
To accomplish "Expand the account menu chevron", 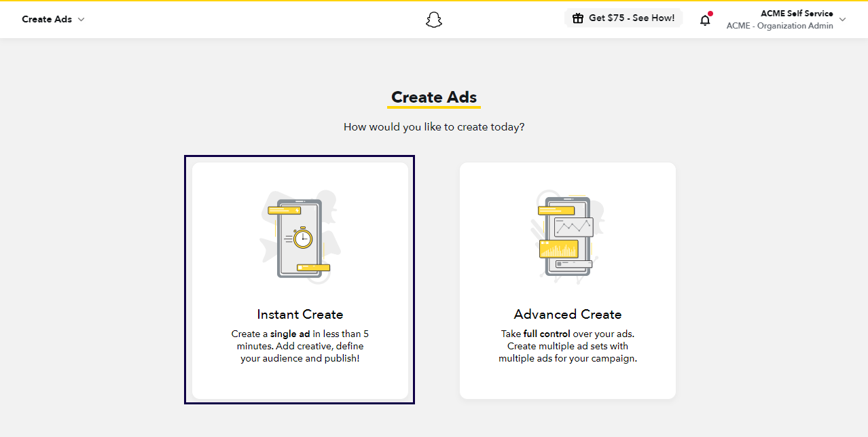I will click(x=843, y=20).
